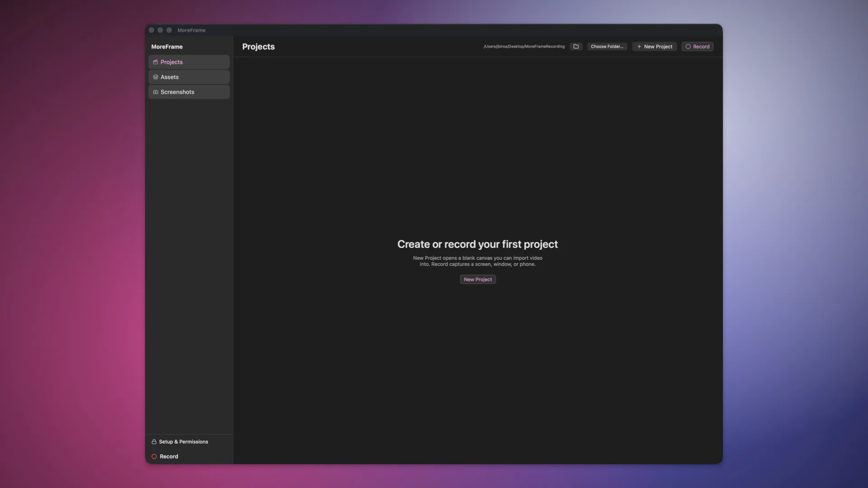Open Setup & Permissions

click(180, 441)
